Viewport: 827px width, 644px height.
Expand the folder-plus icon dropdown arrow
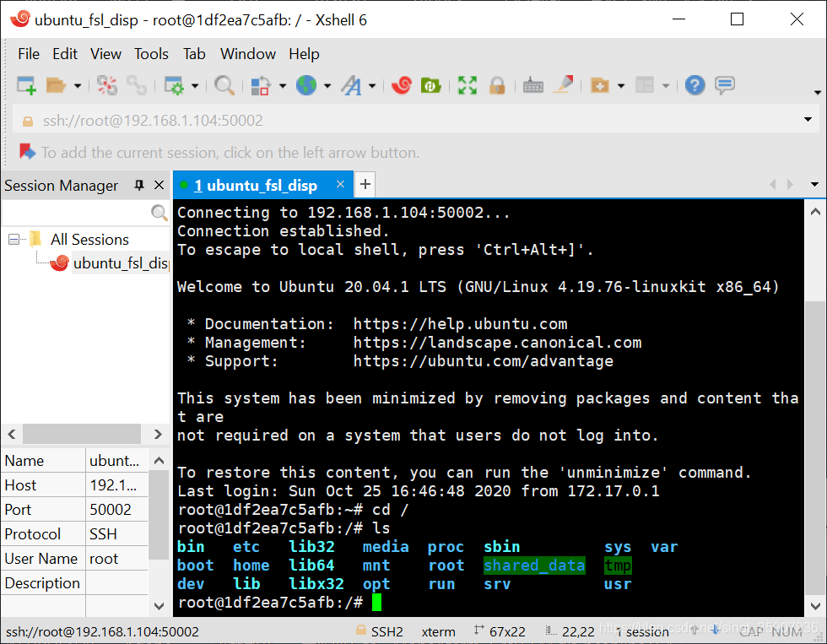(x=621, y=85)
